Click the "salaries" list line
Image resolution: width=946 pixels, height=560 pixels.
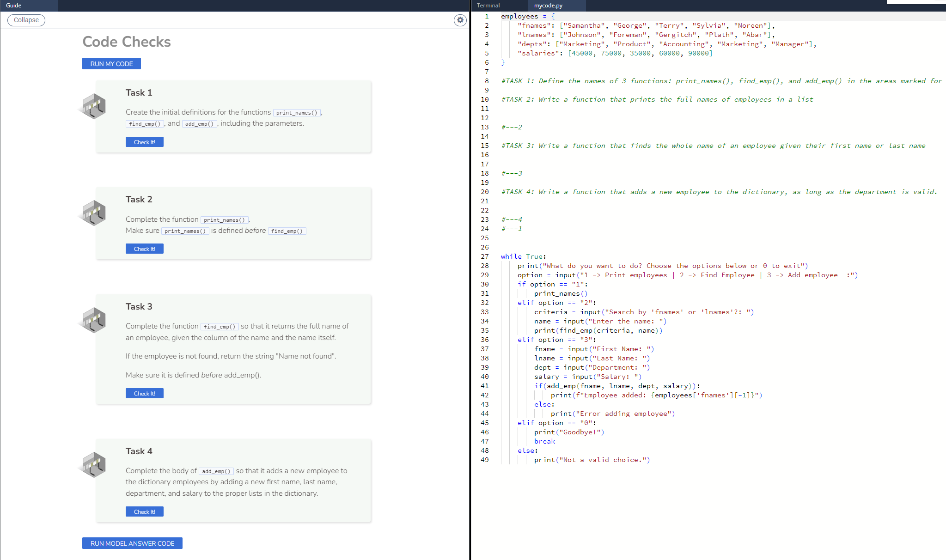point(615,53)
